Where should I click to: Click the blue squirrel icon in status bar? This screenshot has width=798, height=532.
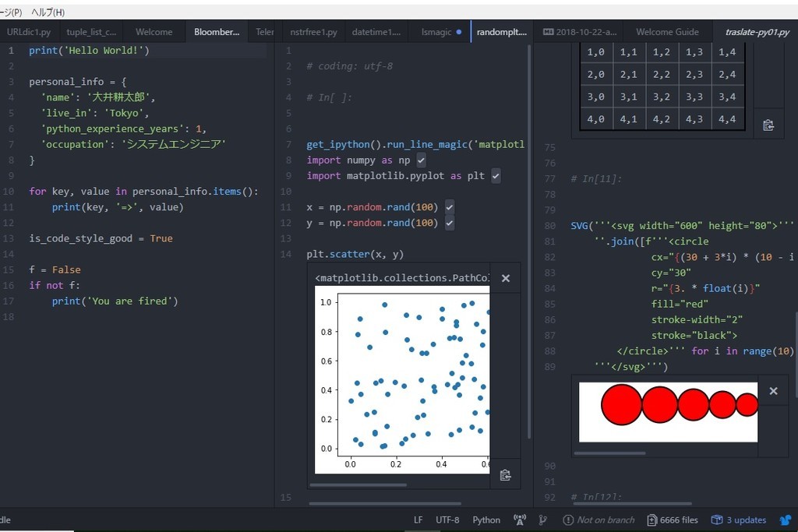click(x=786, y=520)
